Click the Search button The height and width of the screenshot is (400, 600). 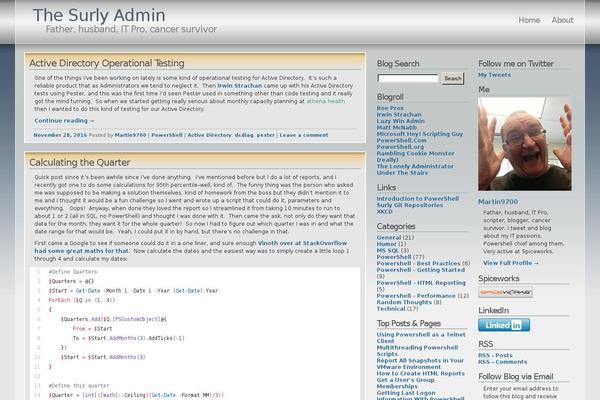453,78
